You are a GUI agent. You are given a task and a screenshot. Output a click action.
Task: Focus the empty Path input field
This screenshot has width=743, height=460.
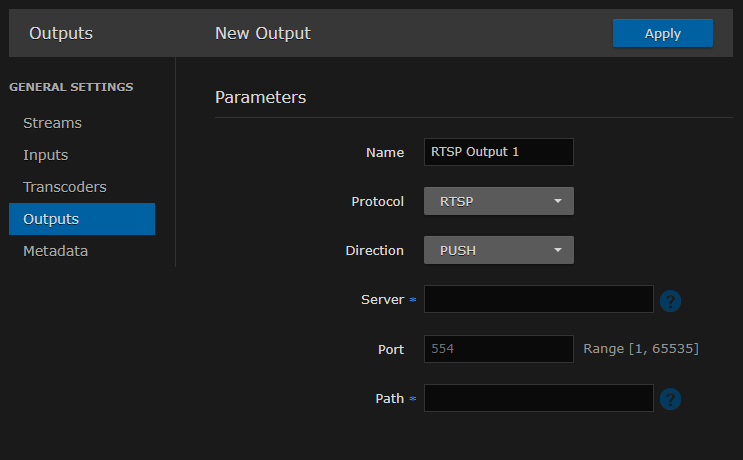pos(538,398)
